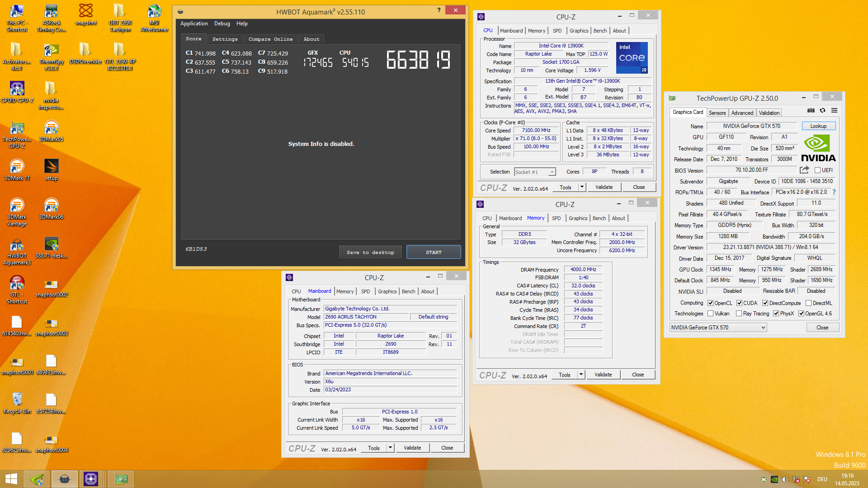Click Close button in GPU-Z
Viewport: 868px width, 488px height.
[822, 328]
